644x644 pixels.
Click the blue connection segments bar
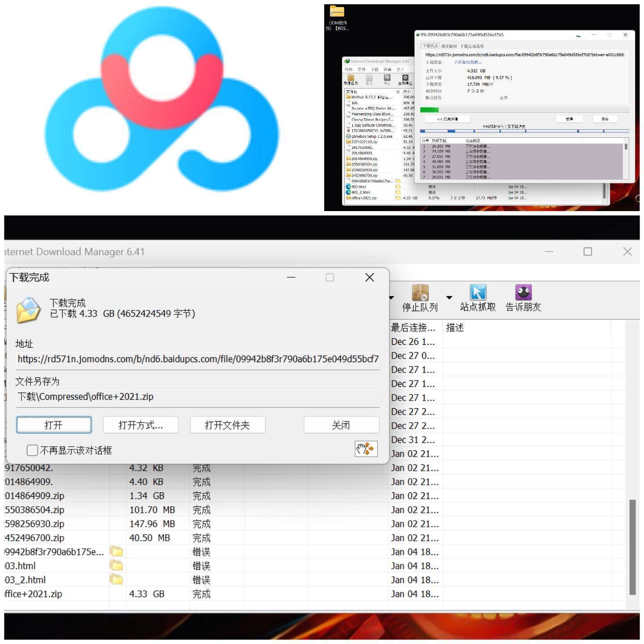pos(525,131)
